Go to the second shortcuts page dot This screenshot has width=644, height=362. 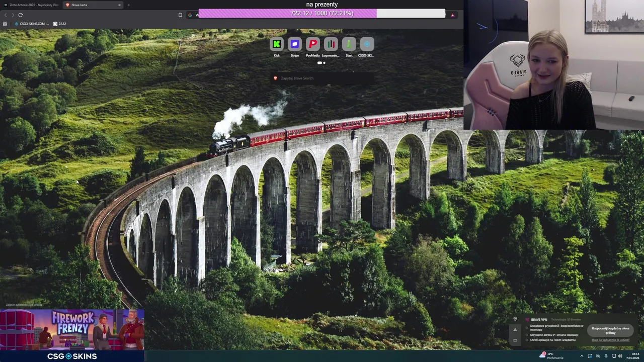(324, 63)
